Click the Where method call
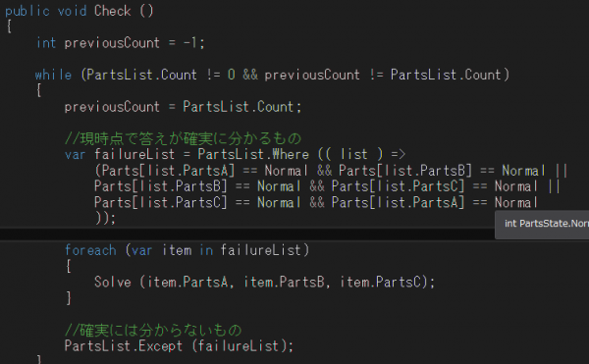Image resolution: width=589 pixels, height=364 pixels. (291, 154)
